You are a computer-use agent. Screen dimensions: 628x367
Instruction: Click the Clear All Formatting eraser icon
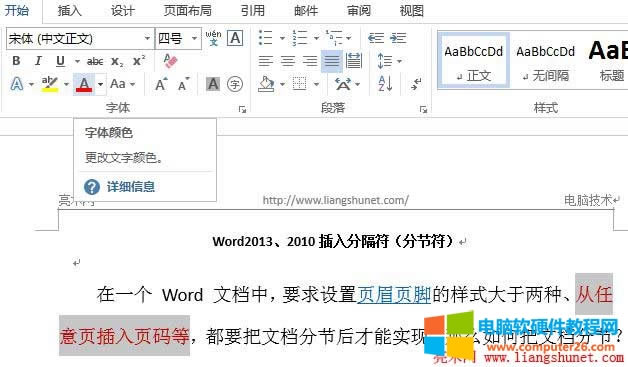pyautogui.click(x=170, y=61)
